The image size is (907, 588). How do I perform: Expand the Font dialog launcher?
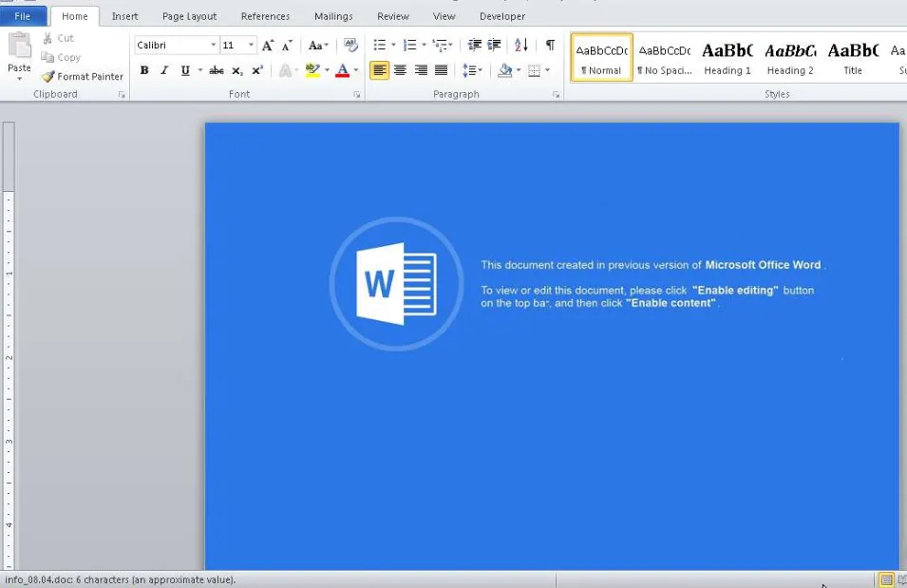pyautogui.click(x=357, y=95)
